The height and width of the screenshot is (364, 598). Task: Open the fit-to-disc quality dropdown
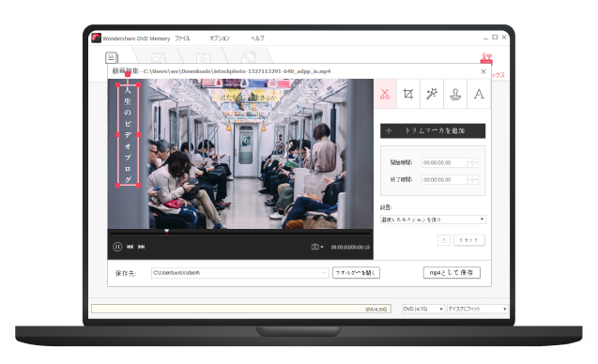click(x=478, y=309)
